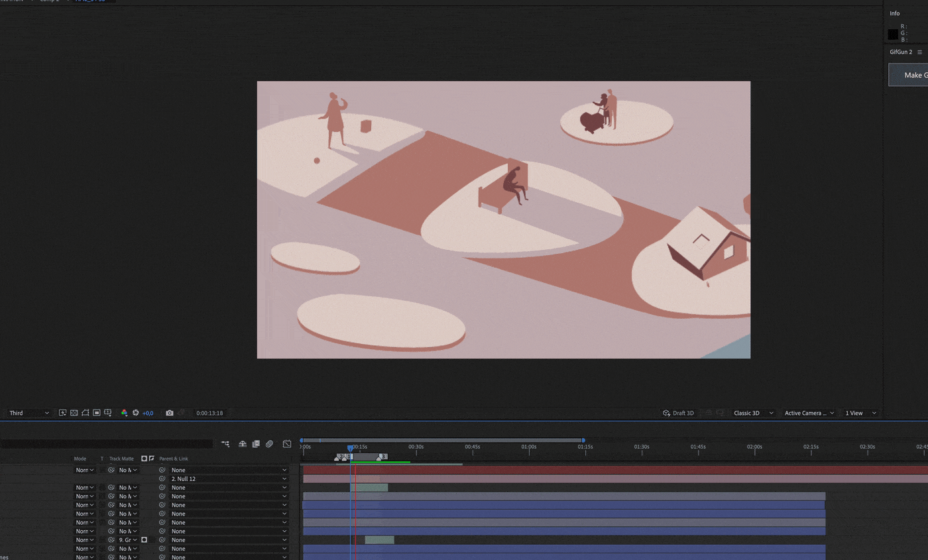
Task: Toggle the Draft 3D button
Action: [x=678, y=413]
